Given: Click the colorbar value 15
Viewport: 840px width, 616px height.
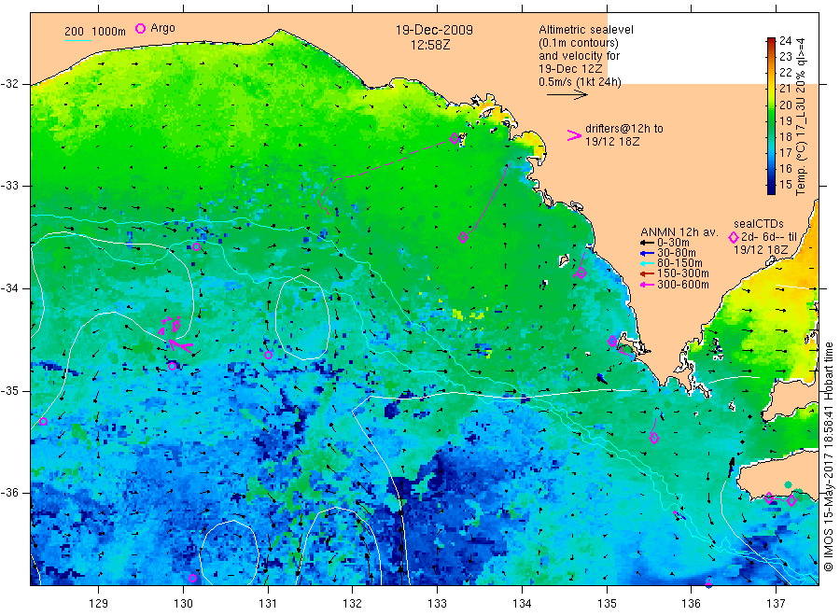Looking at the screenshot, I should 785,185.
